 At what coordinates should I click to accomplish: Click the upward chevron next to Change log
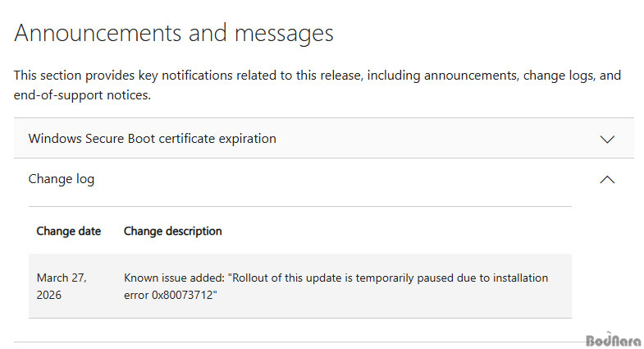click(607, 179)
